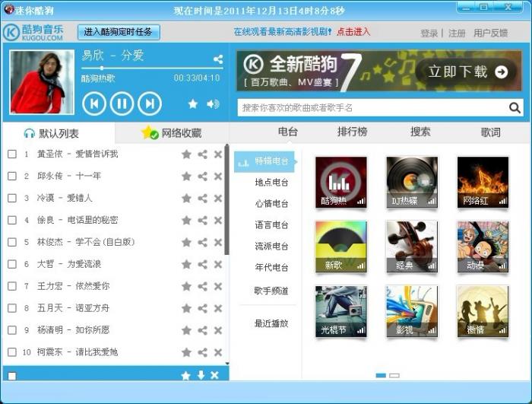Click the 点击进入 link

point(353,32)
